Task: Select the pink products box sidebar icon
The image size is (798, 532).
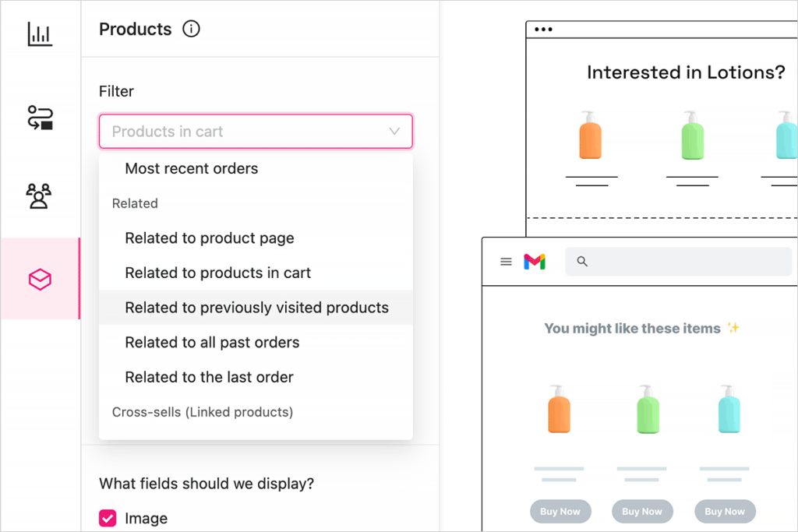Action: pos(40,279)
